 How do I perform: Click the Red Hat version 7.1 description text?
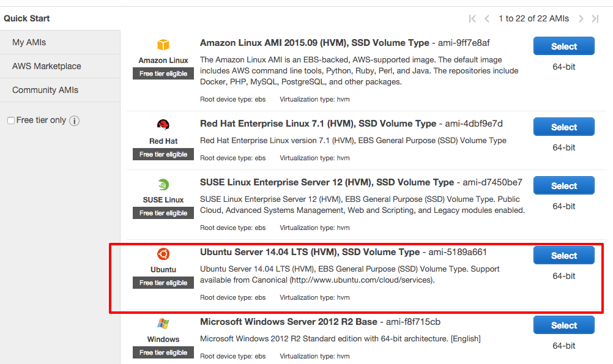(x=353, y=141)
